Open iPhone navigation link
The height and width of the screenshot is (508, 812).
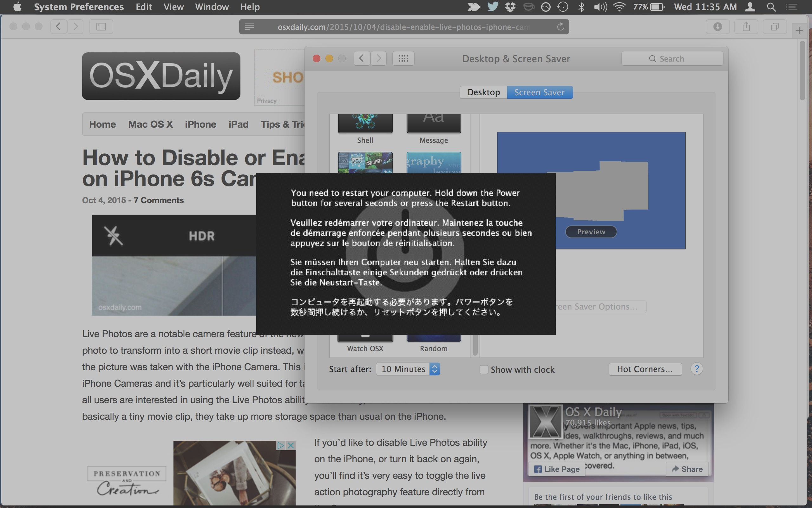[x=200, y=124]
